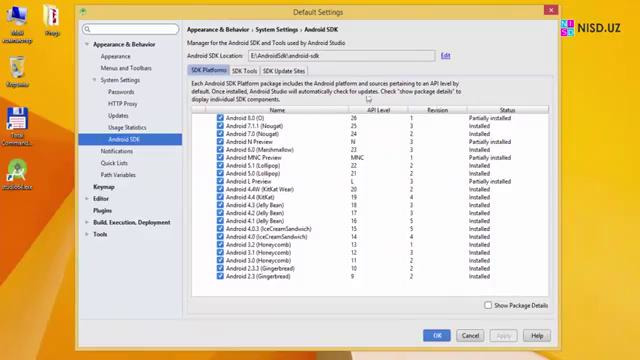Viewport: 640px width, 360px height.
Task: Click the Cancel button
Action: [x=470, y=336]
